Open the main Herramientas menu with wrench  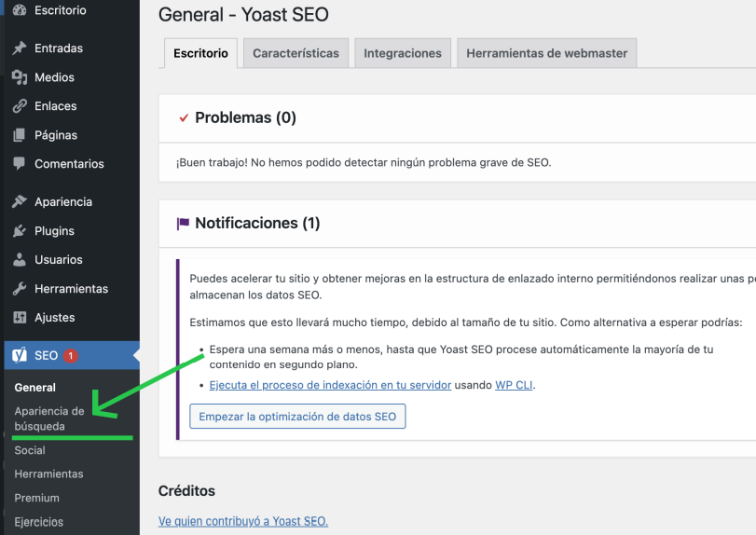pyautogui.click(x=71, y=289)
